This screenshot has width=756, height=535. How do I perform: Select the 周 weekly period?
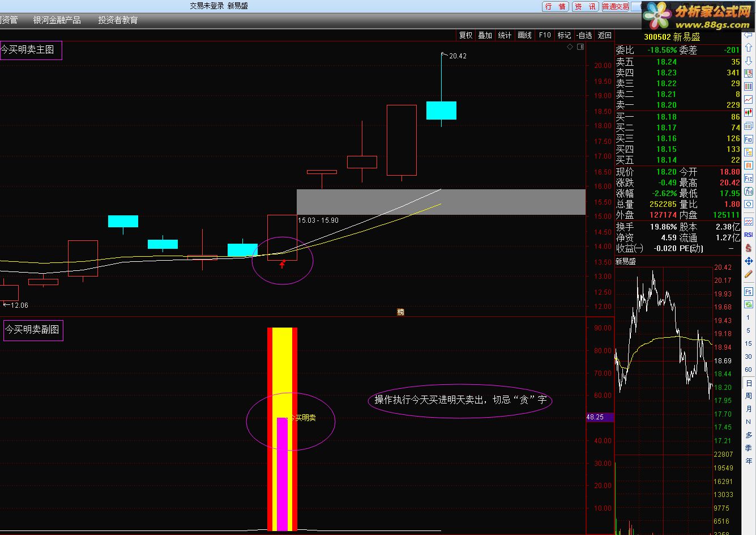click(x=749, y=396)
